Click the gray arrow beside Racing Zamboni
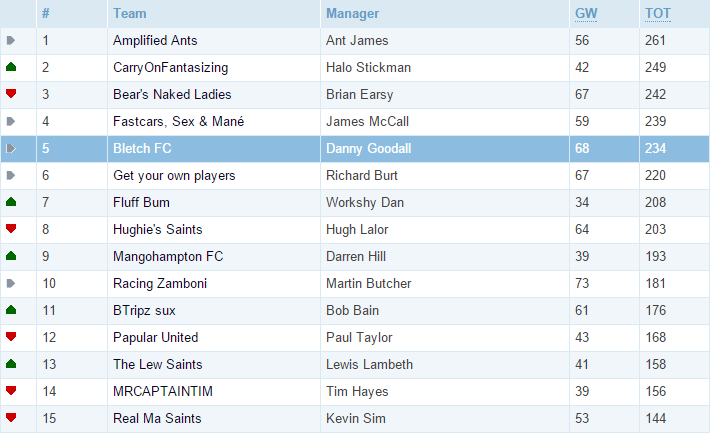 coord(11,283)
